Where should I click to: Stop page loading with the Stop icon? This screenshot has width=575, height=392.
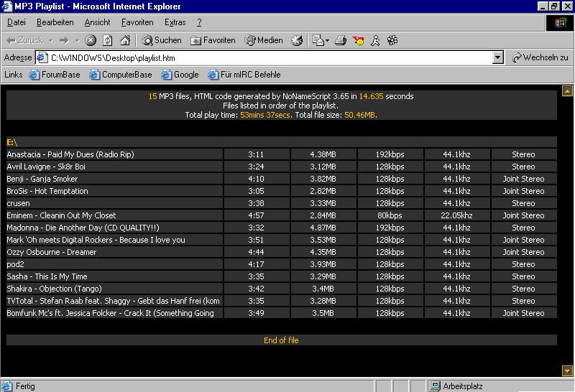point(91,40)
